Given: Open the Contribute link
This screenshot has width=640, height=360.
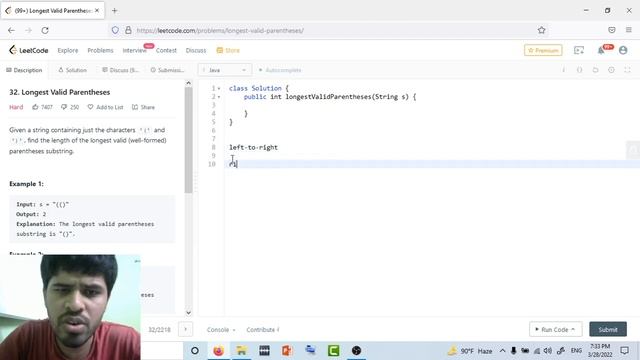Looking at the screenshot, I should [263, 329].
